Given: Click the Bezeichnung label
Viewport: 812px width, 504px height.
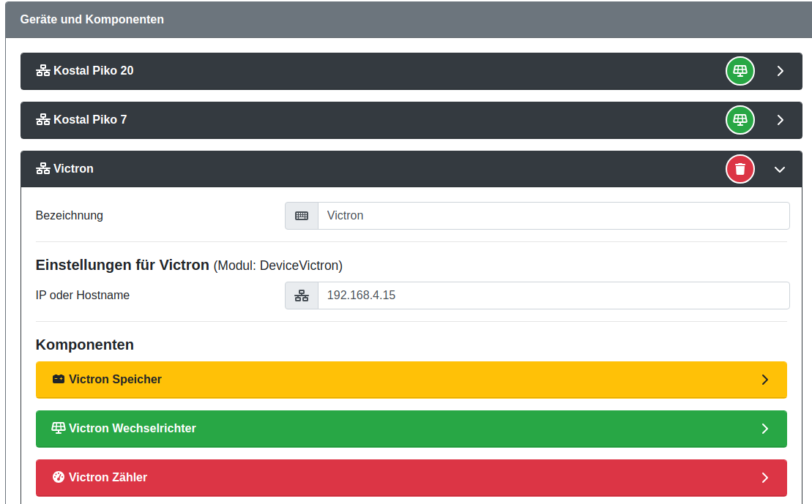Looking at the screenshot, I should point(70,215).
